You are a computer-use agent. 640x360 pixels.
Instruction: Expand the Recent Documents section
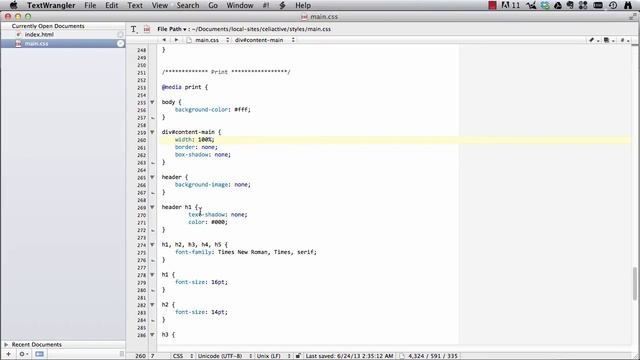click(6, 344)
